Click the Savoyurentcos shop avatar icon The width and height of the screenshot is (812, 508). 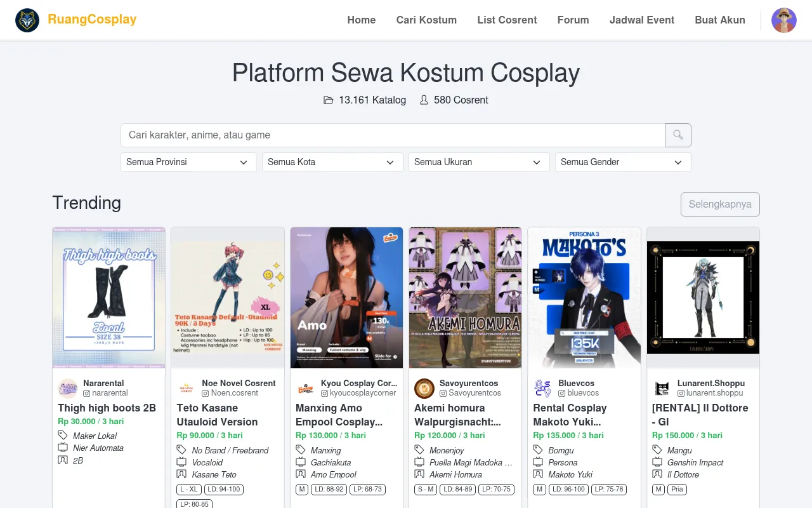click(424, 388)
